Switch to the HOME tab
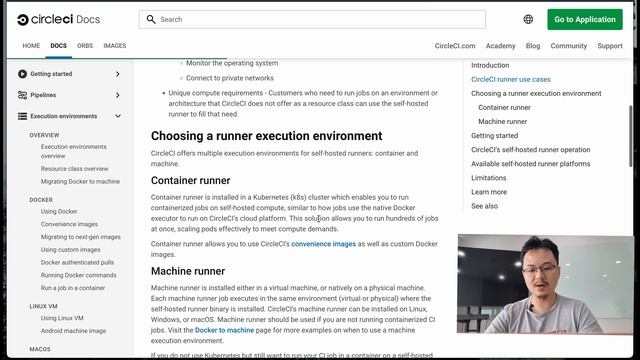This screenshot has width=640, height=360. click(x=31, y=46)
